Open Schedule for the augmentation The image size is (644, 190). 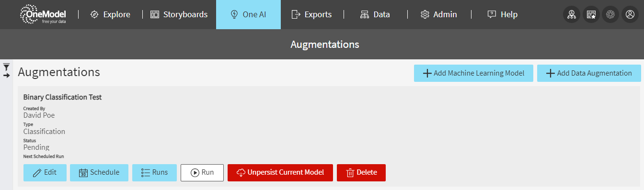pos(99,173)
